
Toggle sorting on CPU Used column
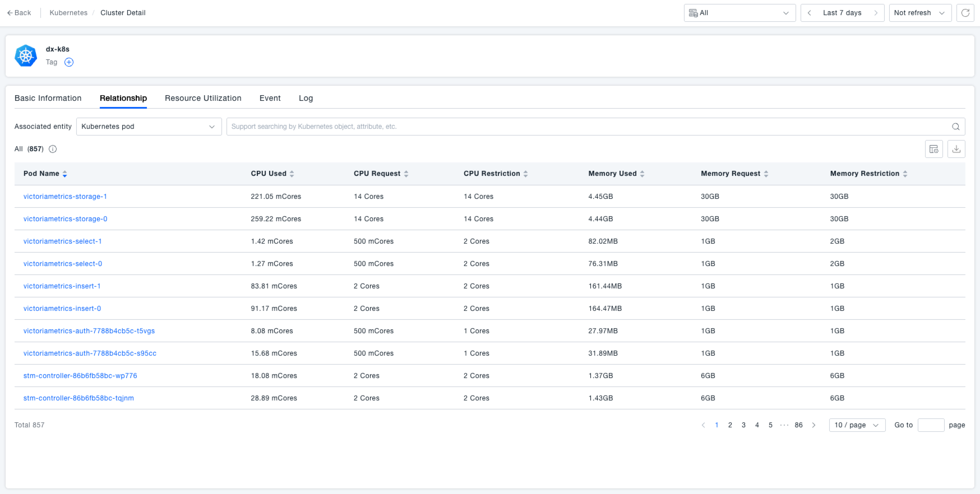(x=292, y=174)
